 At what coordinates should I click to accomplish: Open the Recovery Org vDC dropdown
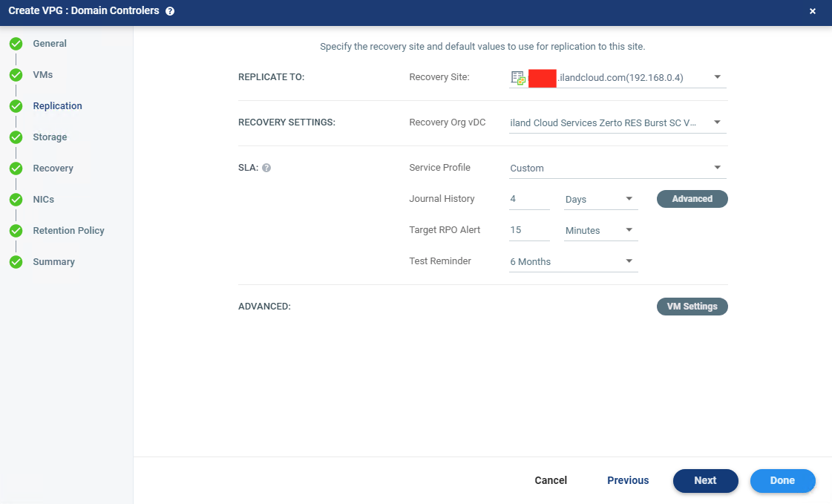[717, 122]
